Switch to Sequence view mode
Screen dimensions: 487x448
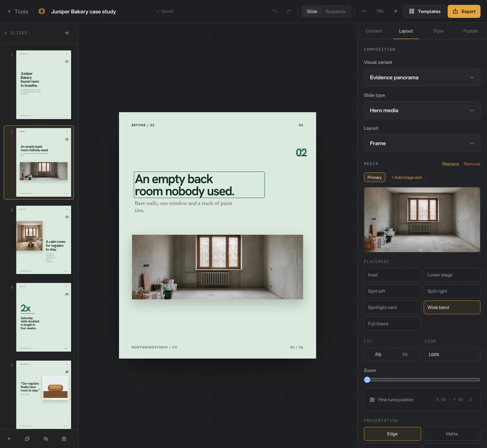(335, 11)
